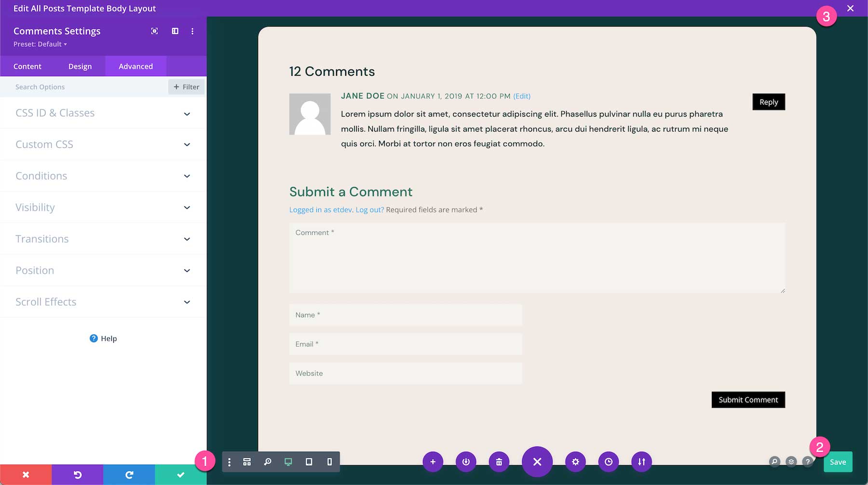Viewport: 868px width, 485px height.
Task: Open the layers icon near Save
Action: pyautogui.click(x=791, y=462)
